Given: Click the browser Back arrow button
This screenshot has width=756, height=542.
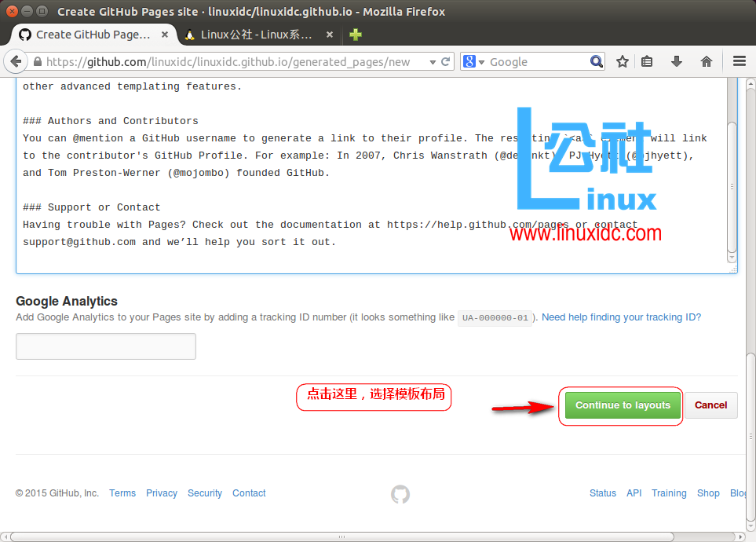Looking at the screenshot, I should [x=16, y=62].
